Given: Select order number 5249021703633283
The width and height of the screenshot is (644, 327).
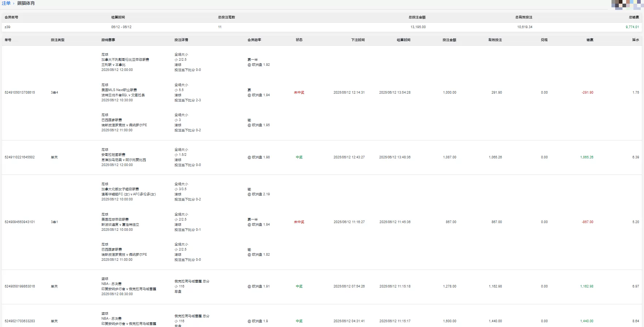Looking at the screenshot, I should click(x=20, y=321).
